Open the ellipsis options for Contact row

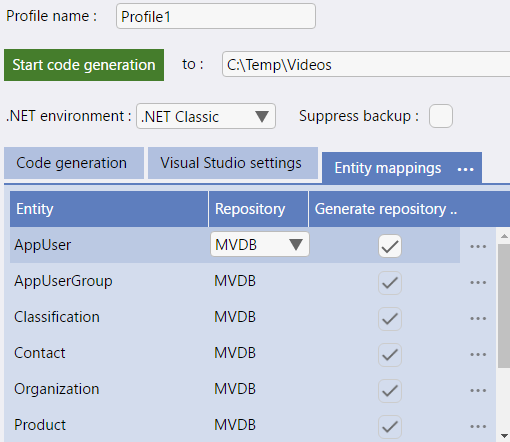coord(478,355)
